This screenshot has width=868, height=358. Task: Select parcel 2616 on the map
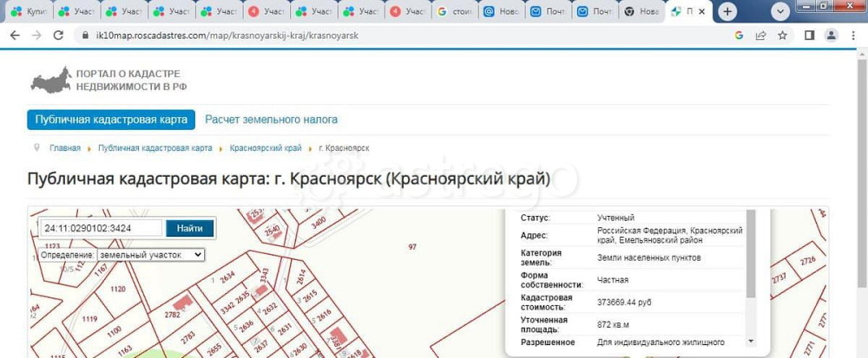tap(325, 314)
